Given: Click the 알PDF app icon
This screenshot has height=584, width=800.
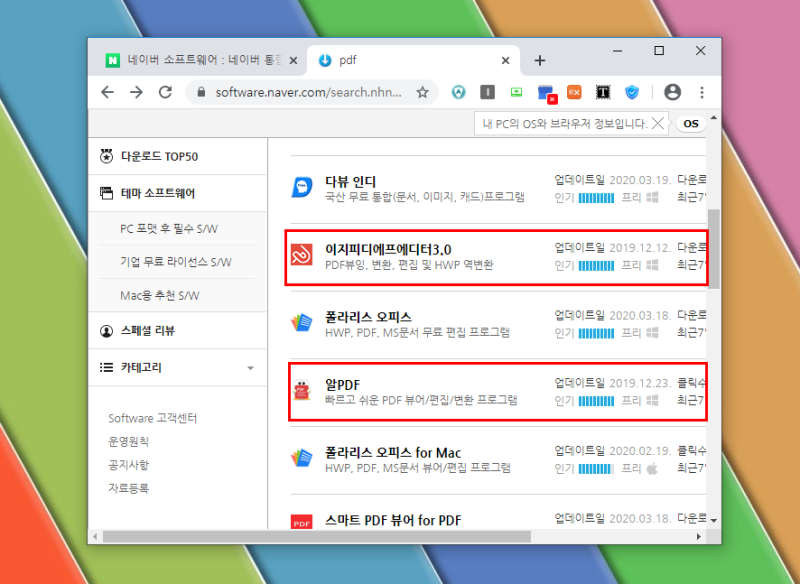Looking at the screenshot, I should pos(302,391).
